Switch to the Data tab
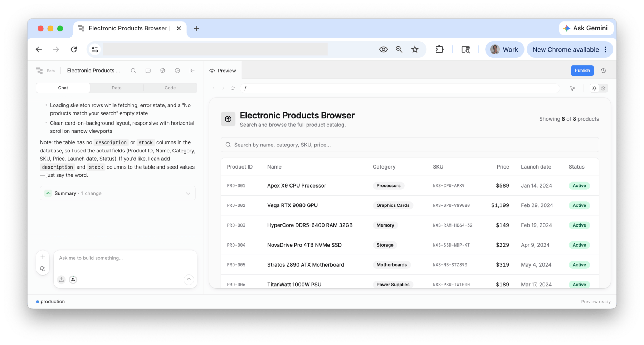This screenshot has width=644, height=345. point(117,88)
